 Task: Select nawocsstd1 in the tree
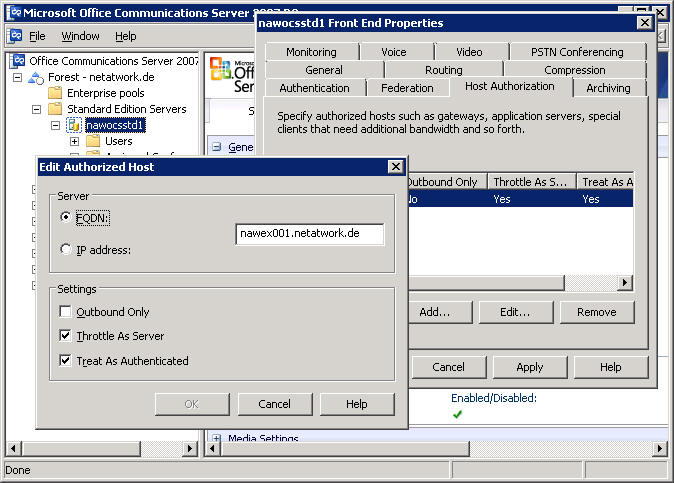[114, 125]
